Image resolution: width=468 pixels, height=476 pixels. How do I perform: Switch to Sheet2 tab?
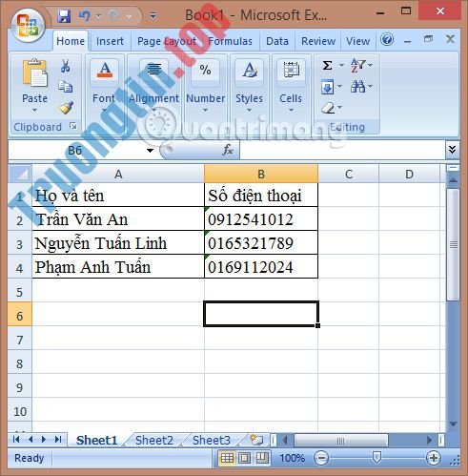pyautogui.click(x=154, y=441)
